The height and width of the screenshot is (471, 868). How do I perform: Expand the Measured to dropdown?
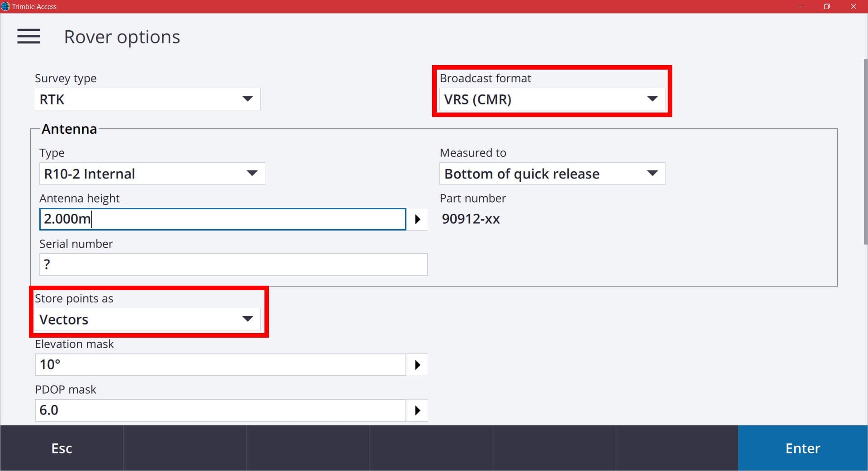552,174
